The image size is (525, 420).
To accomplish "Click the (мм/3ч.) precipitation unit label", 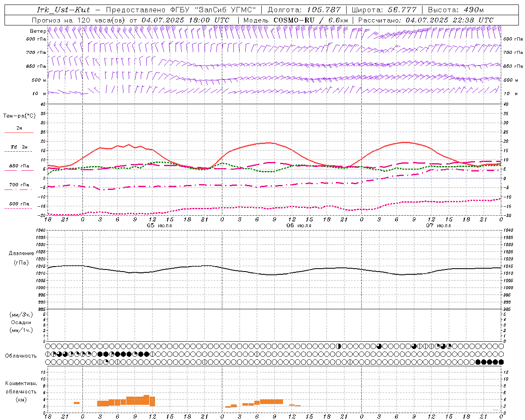I will coord(21,315).
